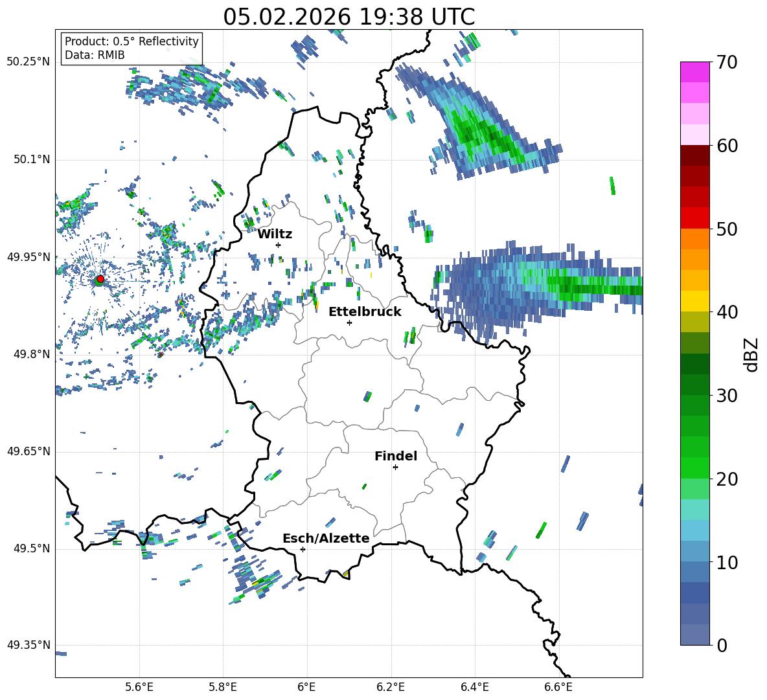767x700 pixels.
Task: Click the 6.6°E longitude label
Action: tap(558, 687)
